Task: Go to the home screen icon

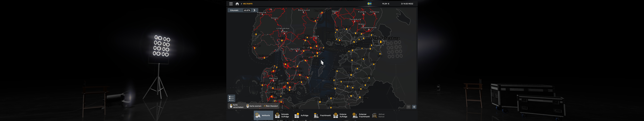Action: coord(237,4)
